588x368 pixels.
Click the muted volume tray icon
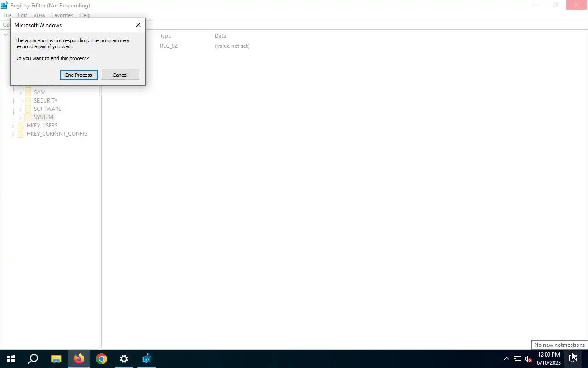click(529, 359)
